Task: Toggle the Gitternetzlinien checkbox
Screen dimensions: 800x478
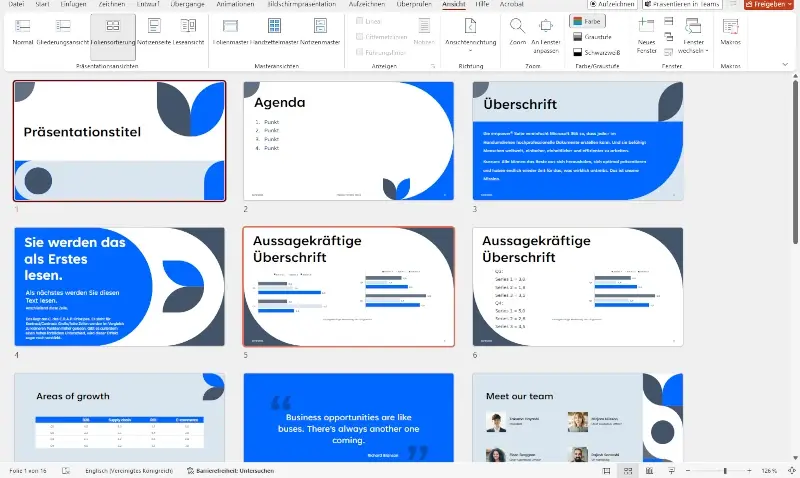Action: click(x=358, y=35)
